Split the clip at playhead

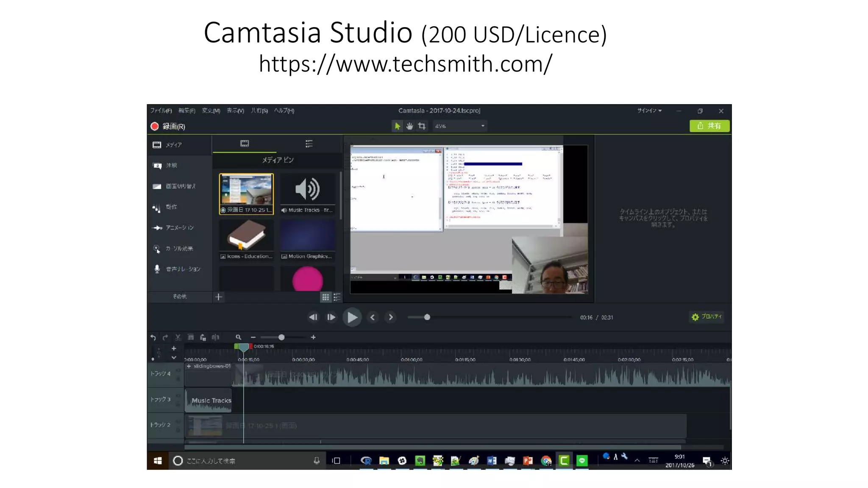click(x=215, y=338)
